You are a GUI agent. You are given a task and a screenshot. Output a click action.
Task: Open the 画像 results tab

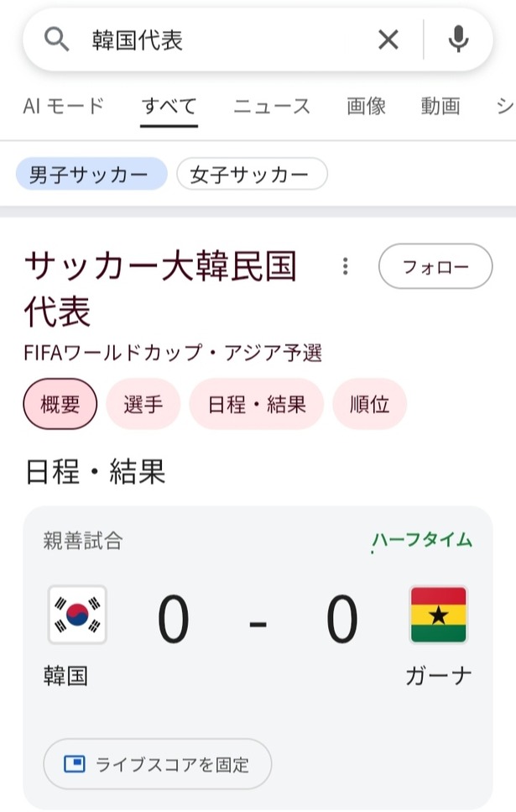pyautogui.click(x=364, y=107)
